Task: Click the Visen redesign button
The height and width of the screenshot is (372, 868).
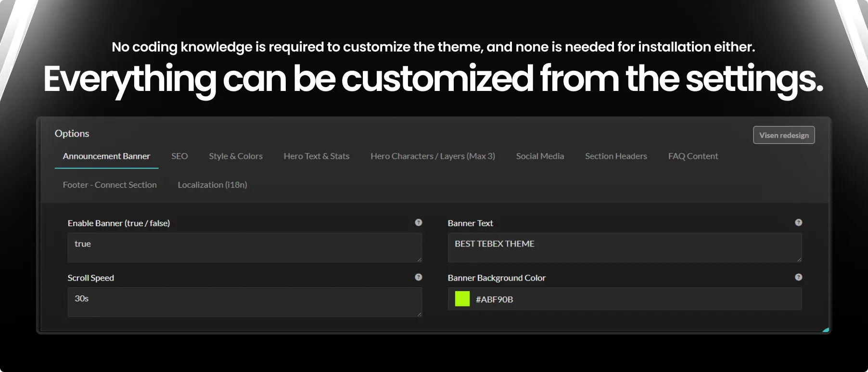Action: [x=784, y=135]
